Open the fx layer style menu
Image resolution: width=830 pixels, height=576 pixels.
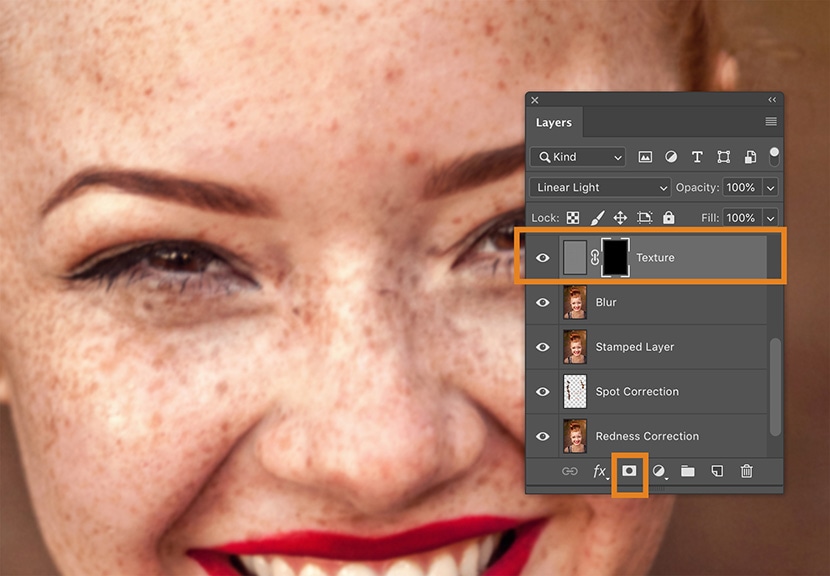point(600,471)
